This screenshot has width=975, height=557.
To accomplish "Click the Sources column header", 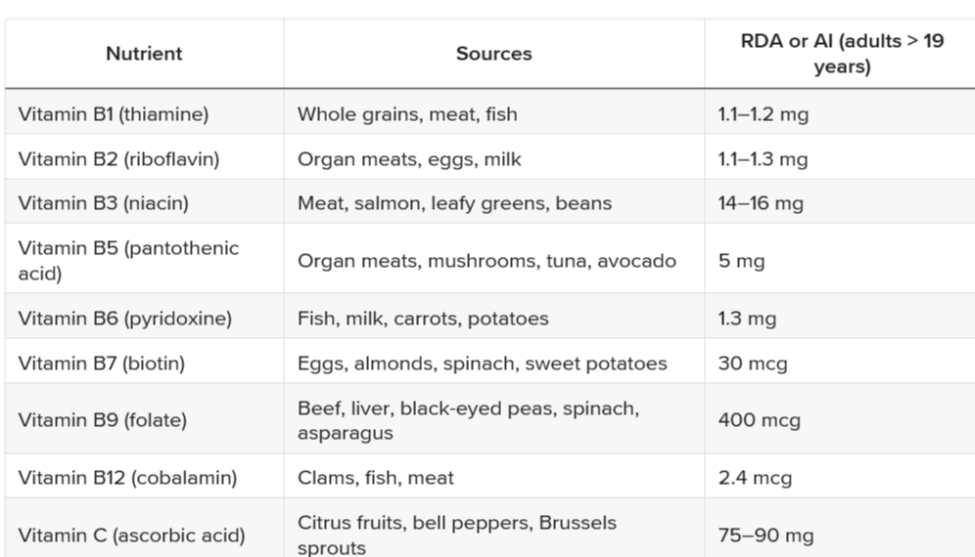I will coord(494,53).
